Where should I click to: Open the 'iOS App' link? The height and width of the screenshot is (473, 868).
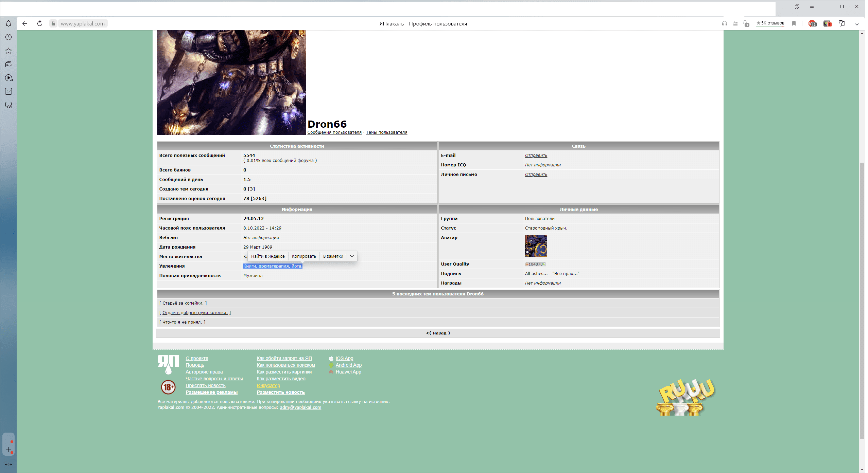tap(344, 358)
